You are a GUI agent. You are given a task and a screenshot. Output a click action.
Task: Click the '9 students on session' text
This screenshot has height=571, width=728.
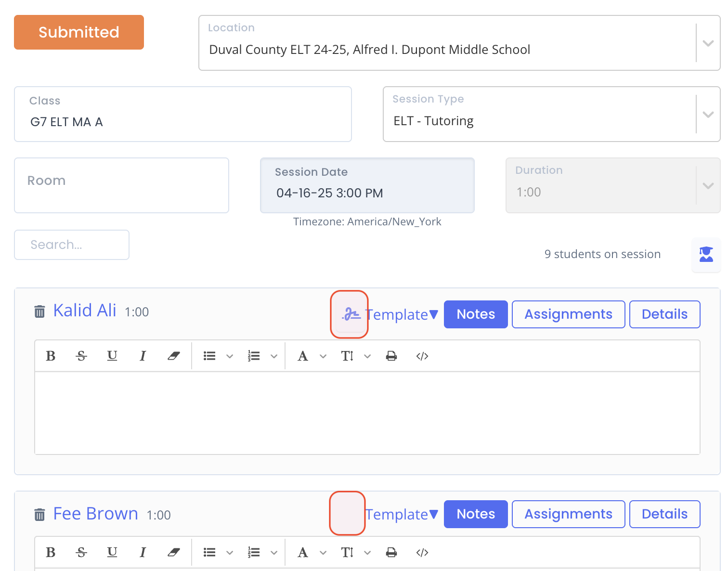click(x=602, y=254)
